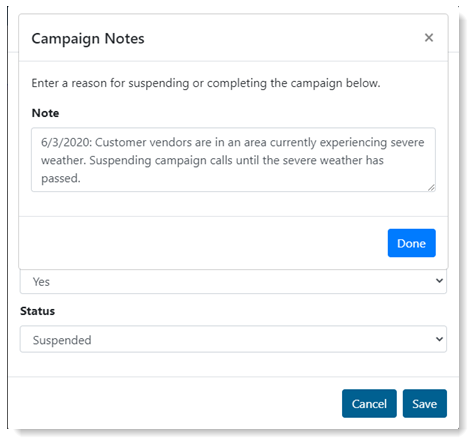Open the Status dropdown showing Suspended
This screenshot has width=474, height=444.
233,339
